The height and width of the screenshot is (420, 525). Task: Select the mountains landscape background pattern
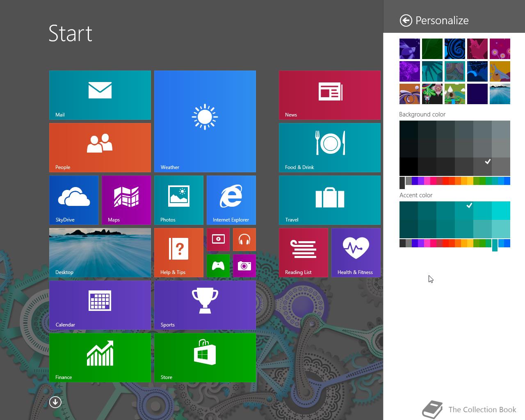[x=455, y=94]
